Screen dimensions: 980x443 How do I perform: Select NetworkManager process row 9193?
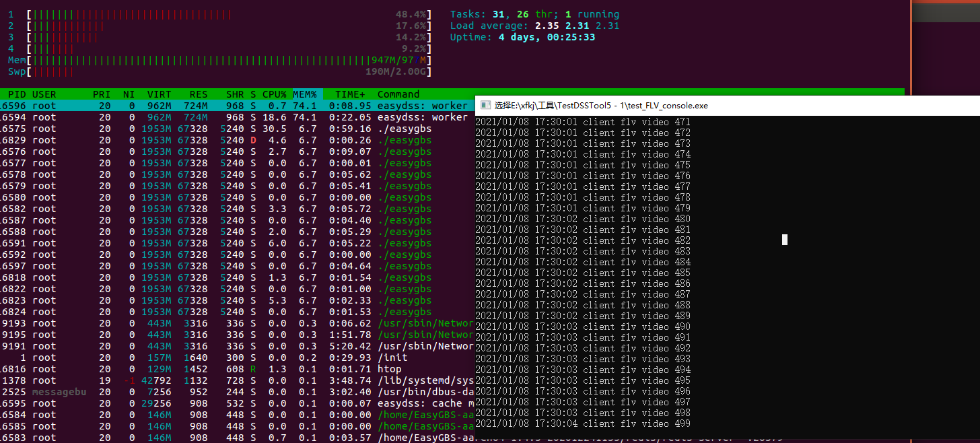[237, 323]
